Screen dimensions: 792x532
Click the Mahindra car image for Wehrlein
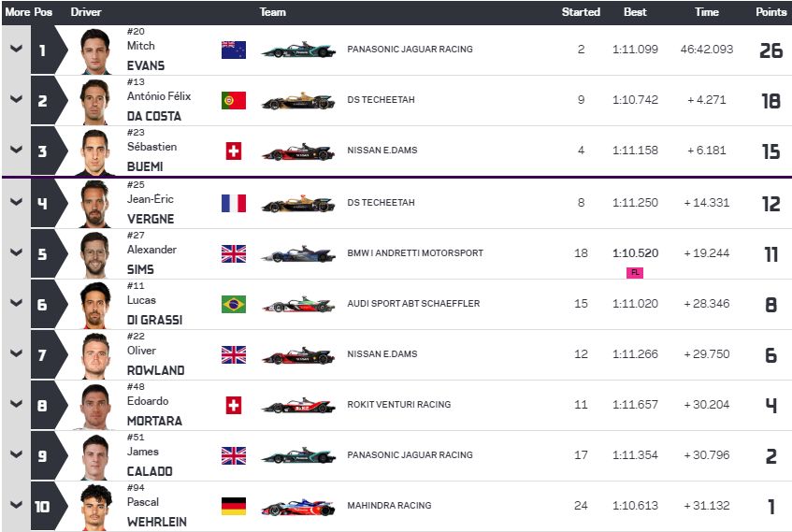[x=298, y=506]
